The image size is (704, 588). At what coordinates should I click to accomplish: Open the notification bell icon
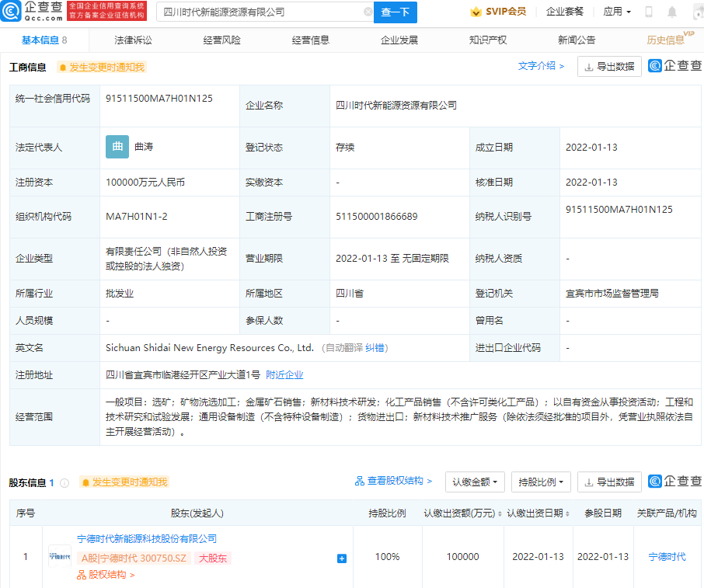[672, 12]
